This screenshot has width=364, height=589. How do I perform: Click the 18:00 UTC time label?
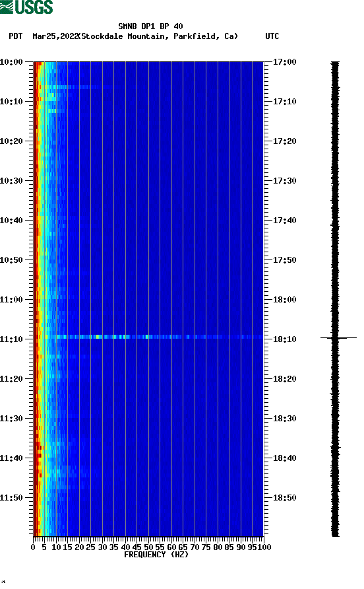coord(284,300)
